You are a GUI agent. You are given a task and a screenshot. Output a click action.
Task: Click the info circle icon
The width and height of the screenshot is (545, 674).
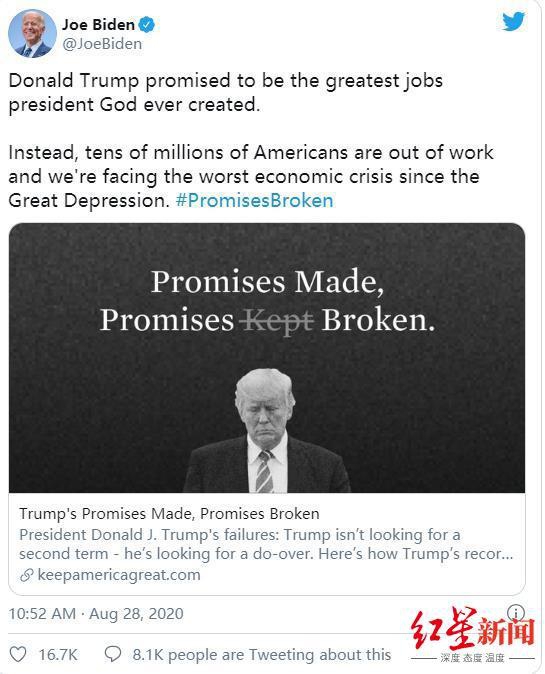pyautogui.click(x=516, y=612)
